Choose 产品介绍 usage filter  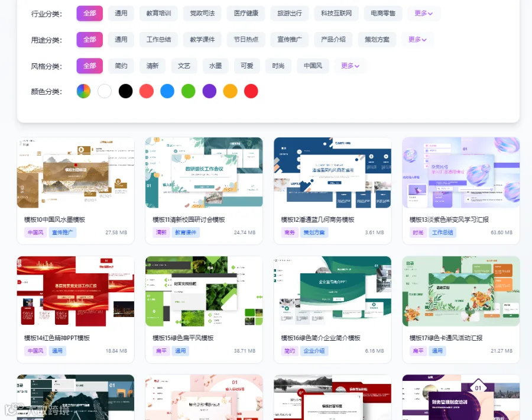coord(333,40)
